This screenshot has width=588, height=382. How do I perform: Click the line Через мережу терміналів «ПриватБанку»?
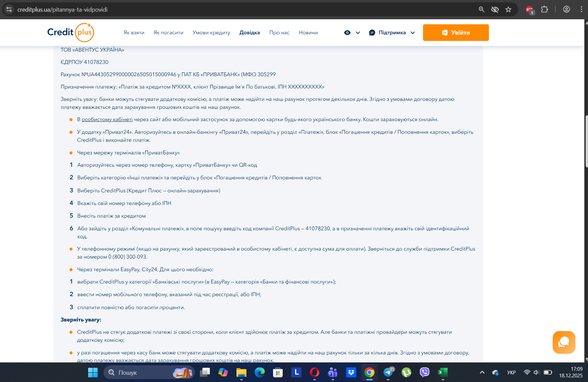(128, 153)
